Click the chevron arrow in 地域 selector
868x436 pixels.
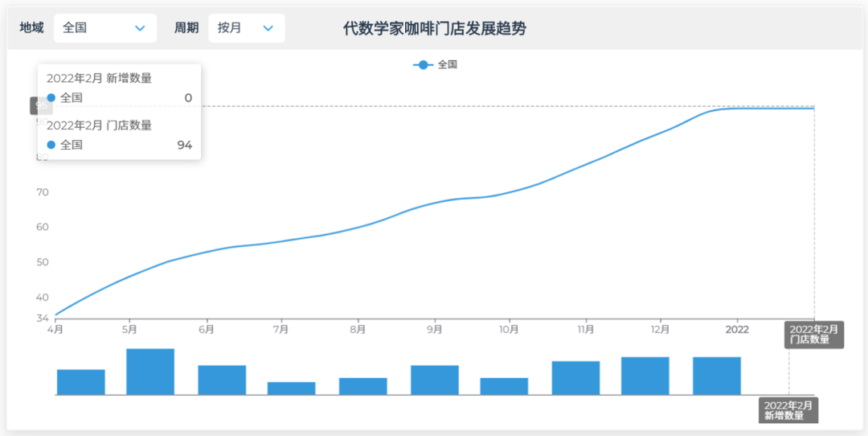140,28
